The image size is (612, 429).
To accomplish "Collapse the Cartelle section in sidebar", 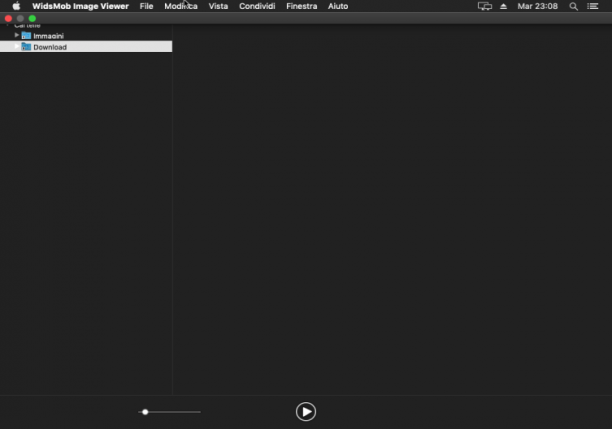I will coord(7,25).
